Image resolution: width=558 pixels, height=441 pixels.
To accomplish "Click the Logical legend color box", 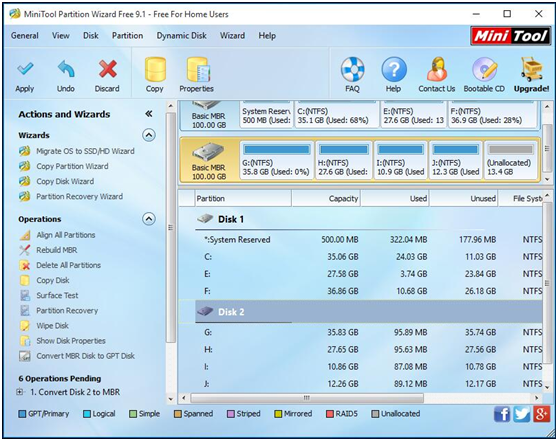I will 86,414.
